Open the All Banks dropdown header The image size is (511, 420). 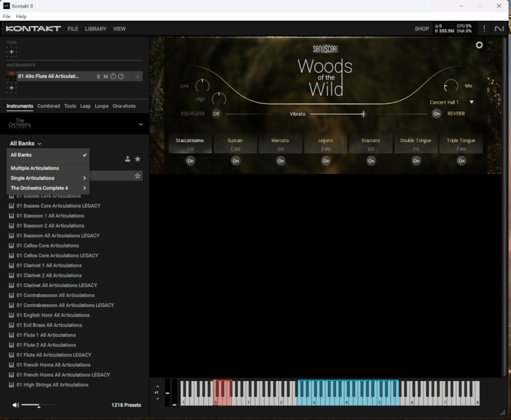[25, 143]
